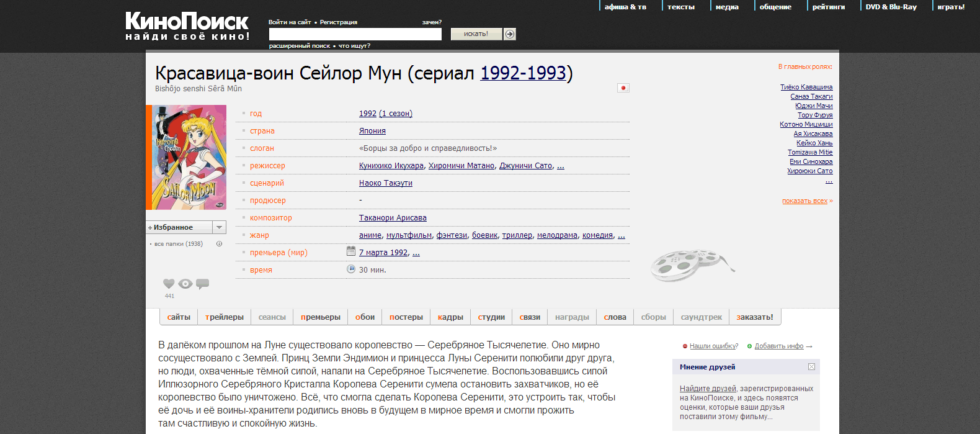Viewport: 980px width, 434px height.
Task: Click the Japan flag icon
Action: [623, 88]
